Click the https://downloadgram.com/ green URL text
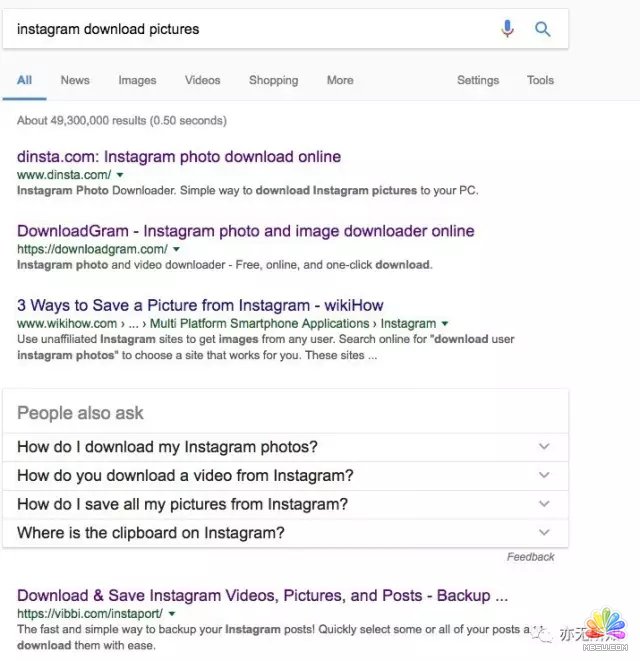640x661 pixels. (92, 249)
